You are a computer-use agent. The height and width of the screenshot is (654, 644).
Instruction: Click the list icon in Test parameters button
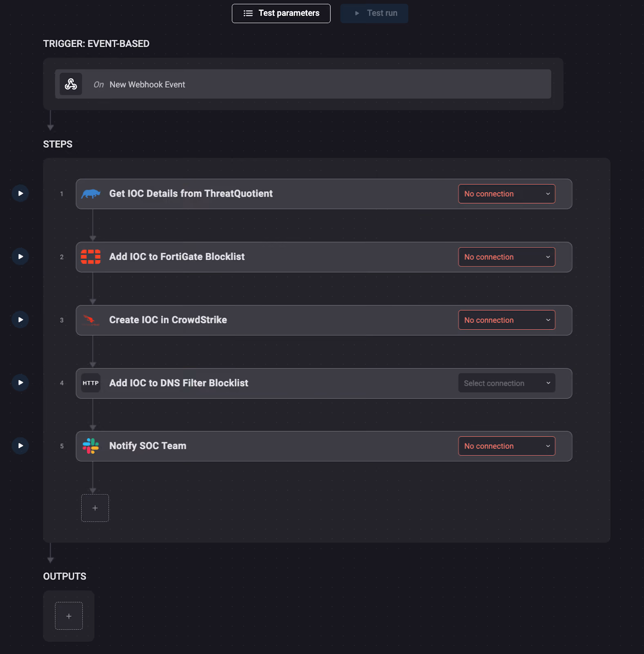click(248, 13)
